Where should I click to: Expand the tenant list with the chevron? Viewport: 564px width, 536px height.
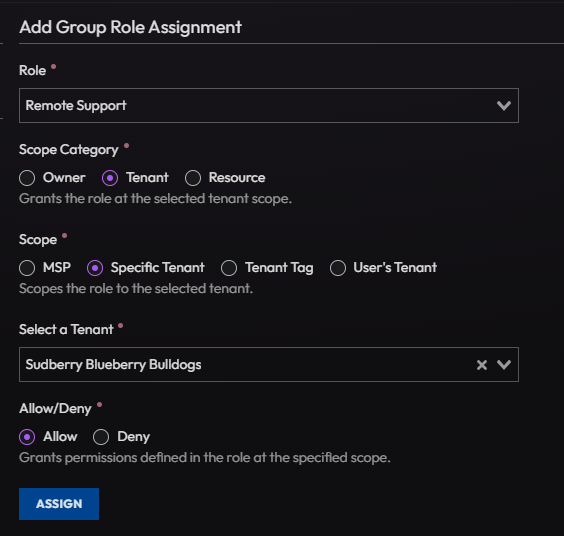point(504,365)
